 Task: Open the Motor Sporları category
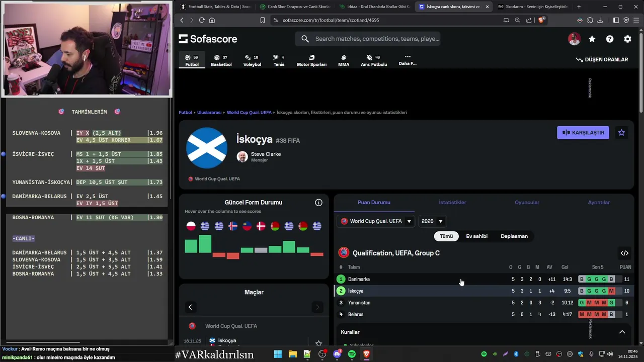click(311, 60)
